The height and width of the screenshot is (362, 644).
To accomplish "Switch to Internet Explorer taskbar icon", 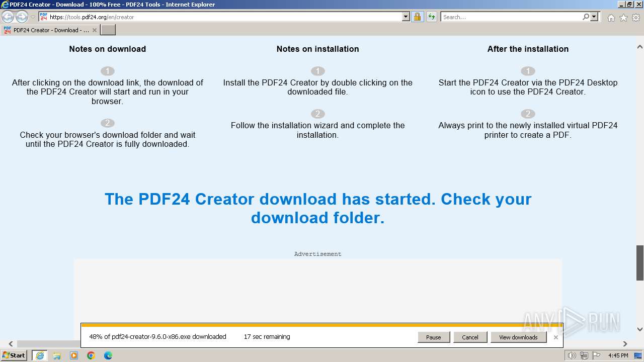I will [x=40, y=355].
